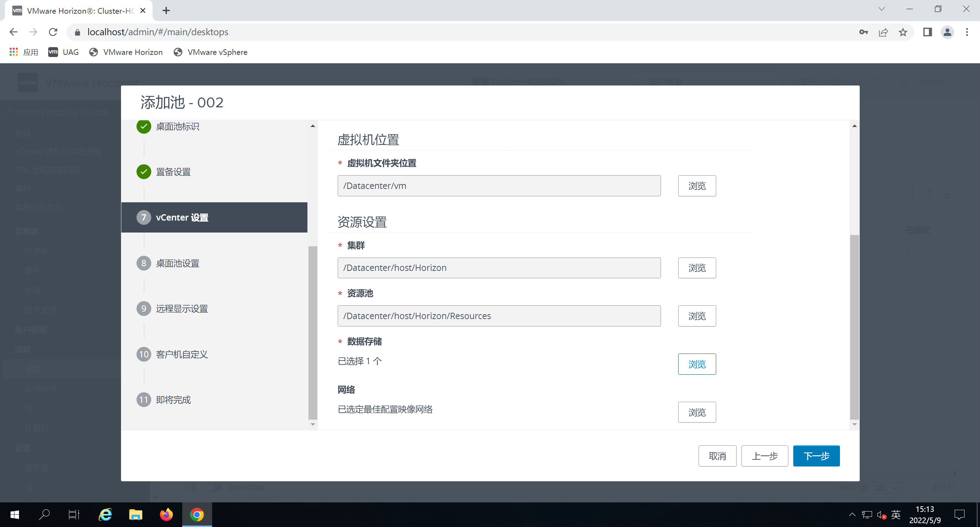Switch input language 英 indicator
The width and height of the screenshot is (980, 527).
(x=896, y=515)
